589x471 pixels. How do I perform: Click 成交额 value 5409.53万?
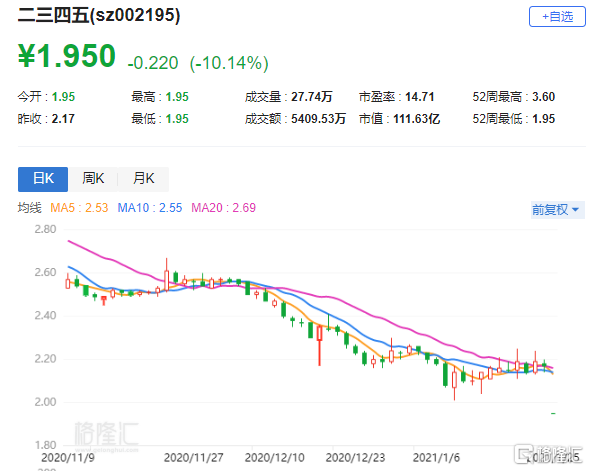(x=318, y=119)
